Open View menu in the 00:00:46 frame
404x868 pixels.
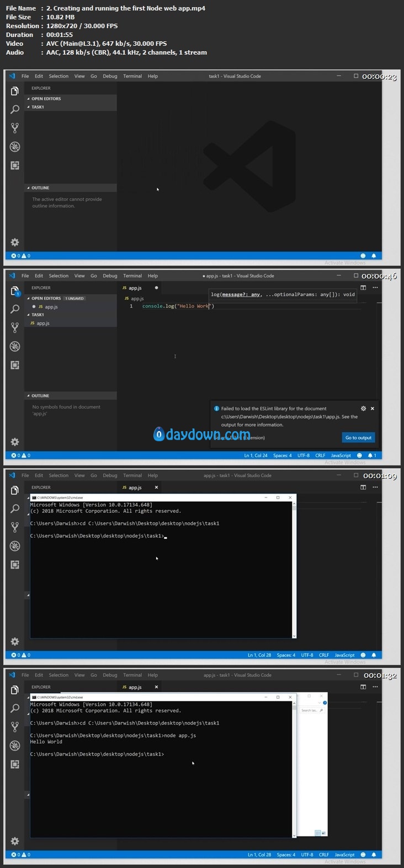tap(79, 276)
